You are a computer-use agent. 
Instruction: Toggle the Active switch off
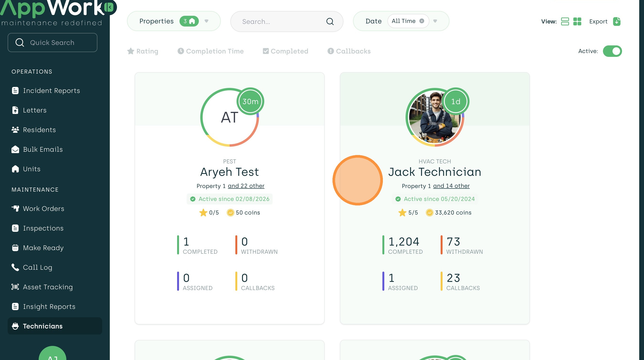pos(612,51)
